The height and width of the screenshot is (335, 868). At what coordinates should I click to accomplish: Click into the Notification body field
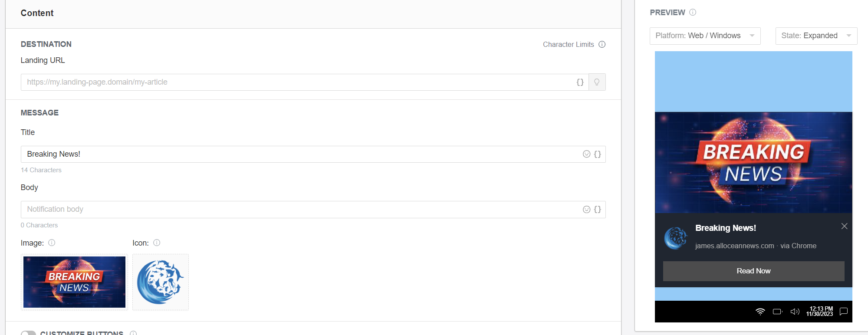pyautogui.click(x=299, y=209)
